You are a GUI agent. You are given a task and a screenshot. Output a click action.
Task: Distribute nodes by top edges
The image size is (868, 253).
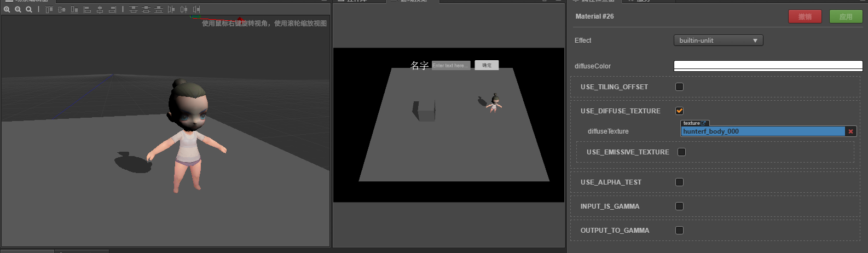[x=134, y=9]
